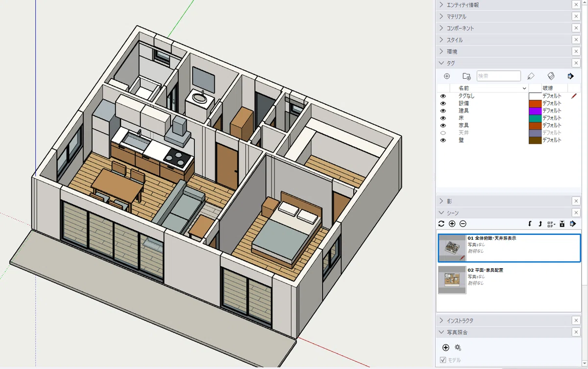Expand the 環境 panel
The height and width of the screenshot is (369, 588).
tap(441, 51)
